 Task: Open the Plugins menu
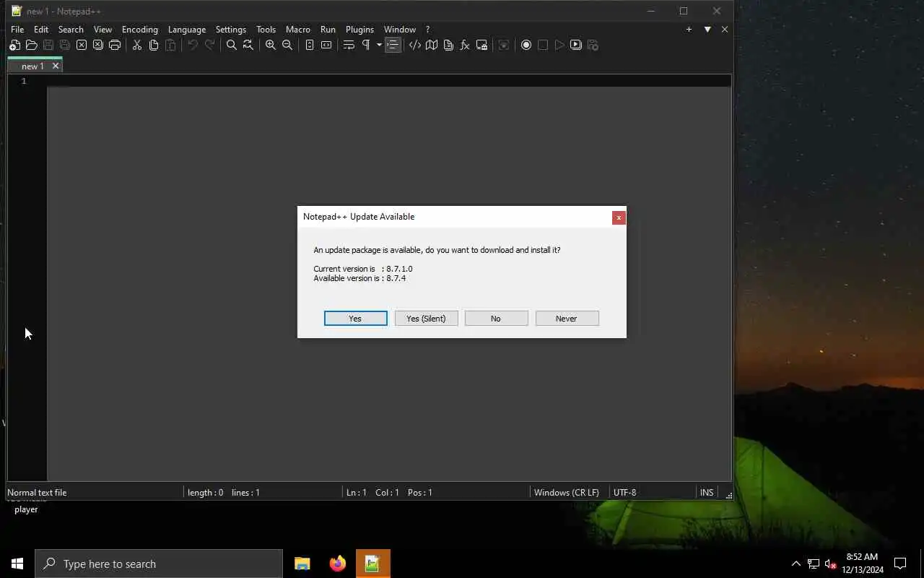[x=359, y=30]
